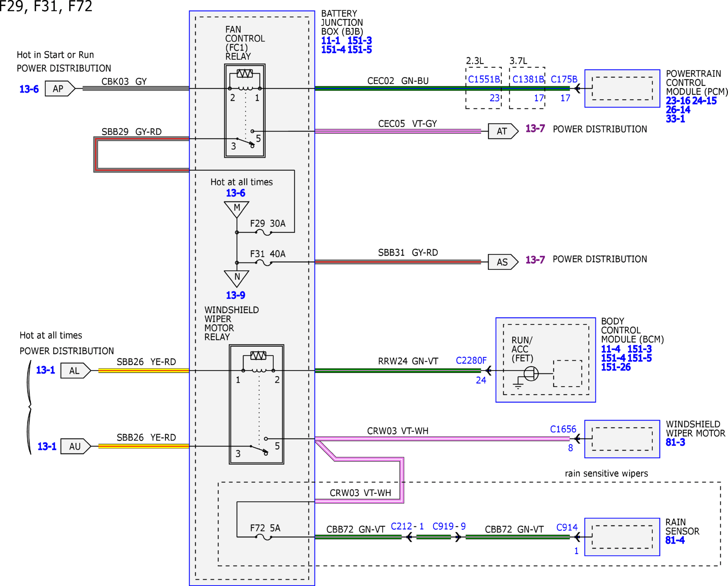The width and height of the screenshot is (728, 586).
Task: Select wire label SBB29 GY-RD
Action: 132,132
